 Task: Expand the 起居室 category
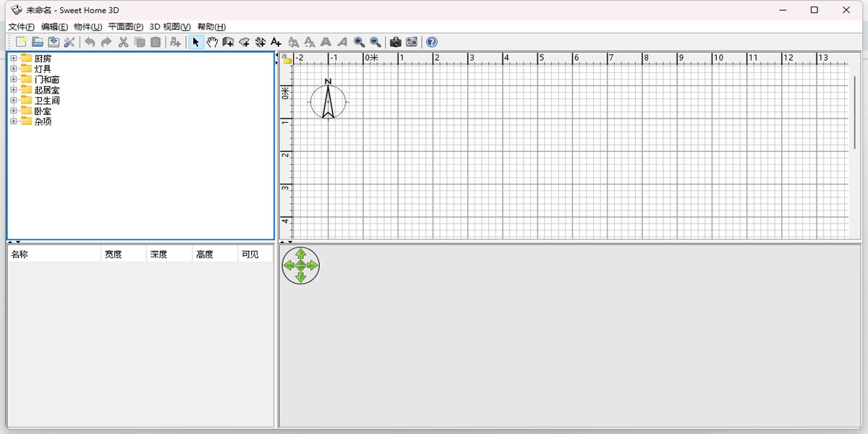click(13, 90)
